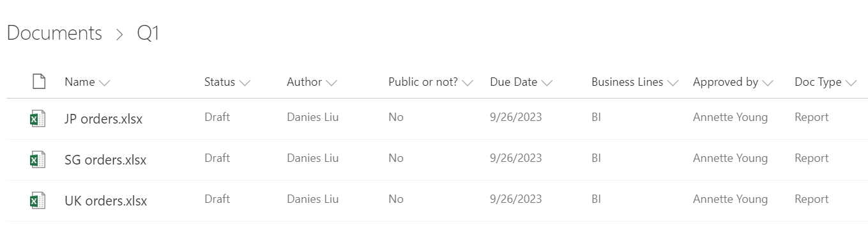Click the breadcrumb chevron between Documents and Q1
Viewport: 868px width, 240px height.
119,35
